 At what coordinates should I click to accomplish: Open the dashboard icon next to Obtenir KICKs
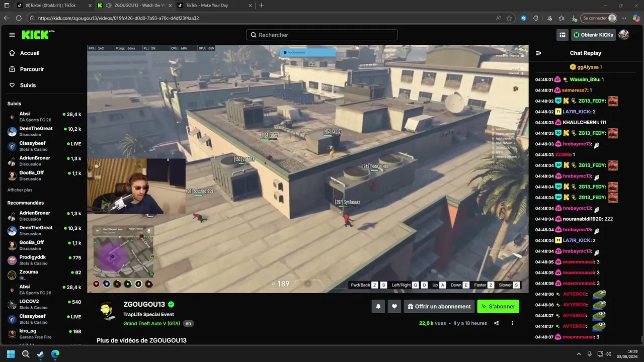click(x=562, y=35)
